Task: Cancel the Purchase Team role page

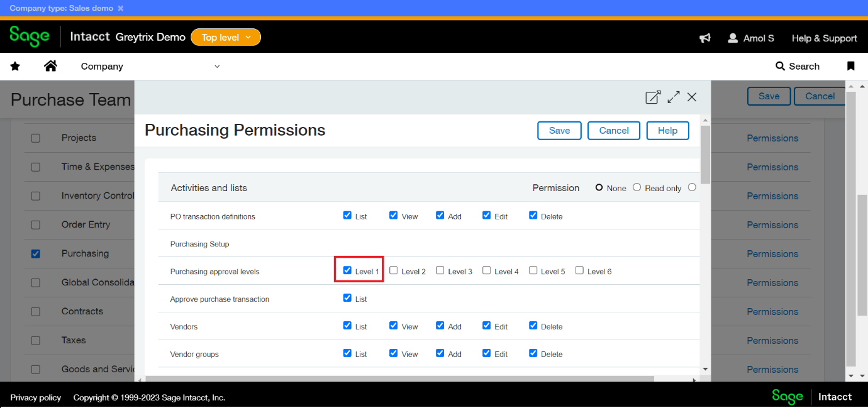Action: [820, 96]
